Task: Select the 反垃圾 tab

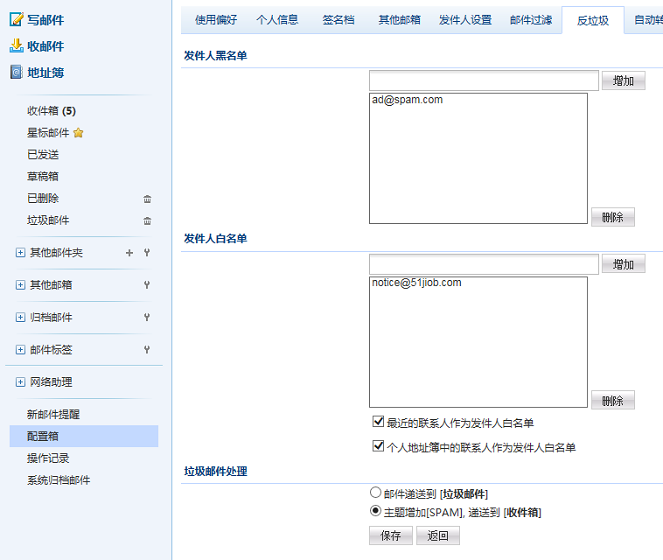Action: [x=593, y=20]
